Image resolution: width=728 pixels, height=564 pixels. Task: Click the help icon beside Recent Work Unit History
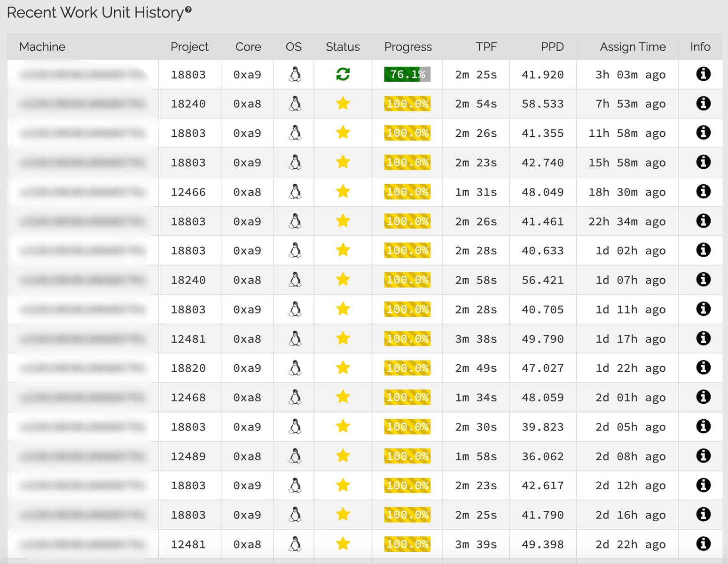pos(188,9)
